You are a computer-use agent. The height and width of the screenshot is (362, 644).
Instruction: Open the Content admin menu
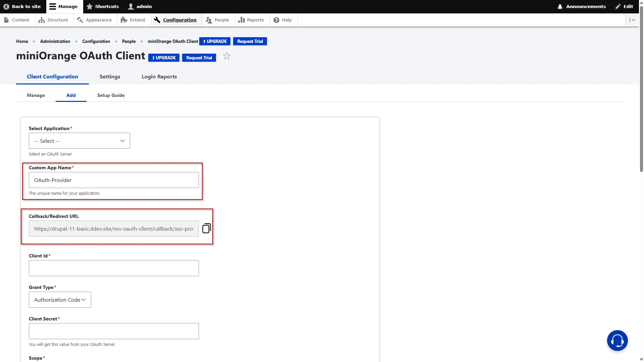[x=16, y=20]
